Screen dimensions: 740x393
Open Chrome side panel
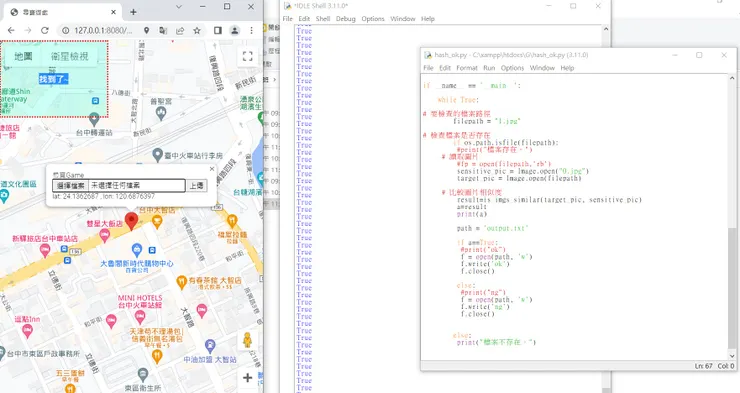coord(218,30)
